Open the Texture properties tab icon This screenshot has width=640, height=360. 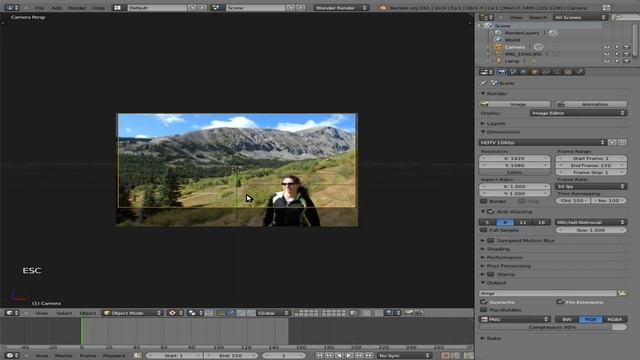click(568, 72)
